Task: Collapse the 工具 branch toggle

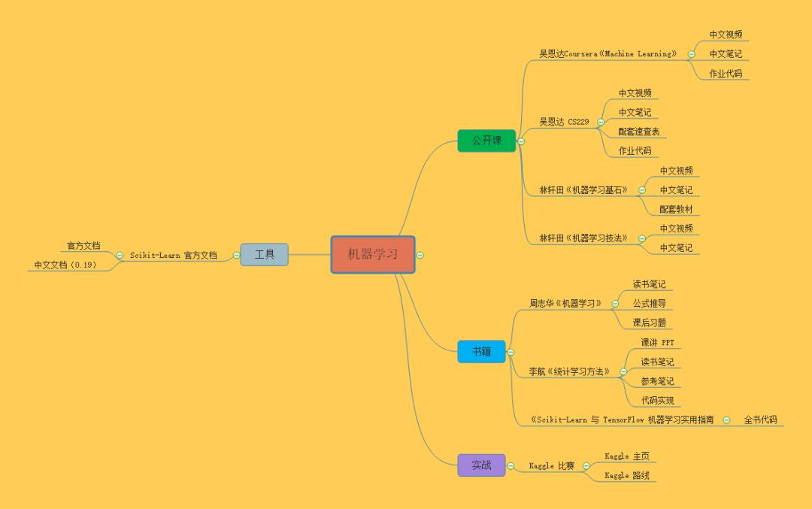Action: click(x=237, y=256)
